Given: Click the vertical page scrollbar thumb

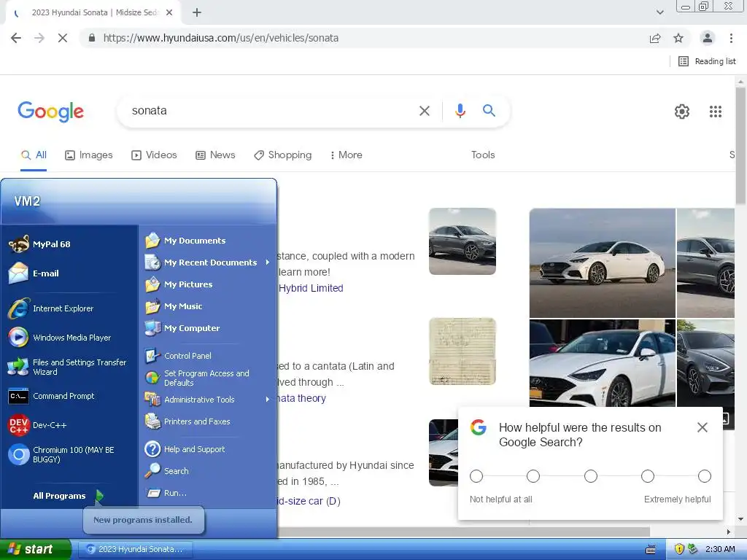Looking at the screenshot, I should click(741, 145).
